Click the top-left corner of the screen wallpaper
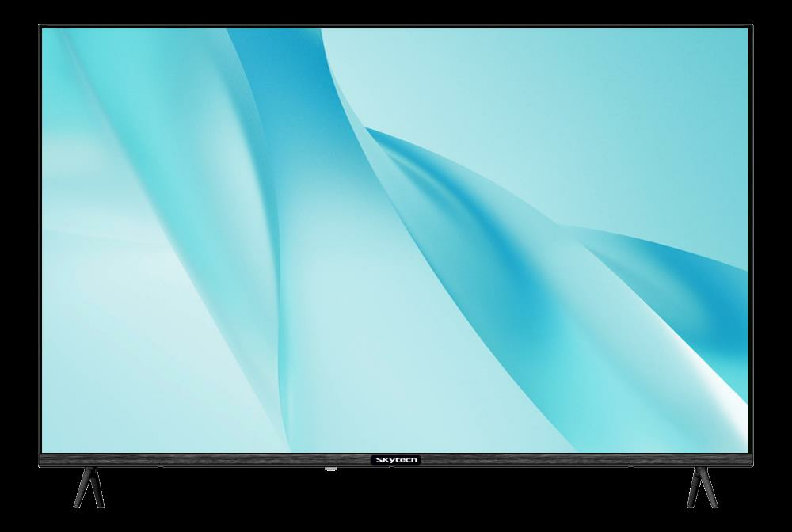 46,32
